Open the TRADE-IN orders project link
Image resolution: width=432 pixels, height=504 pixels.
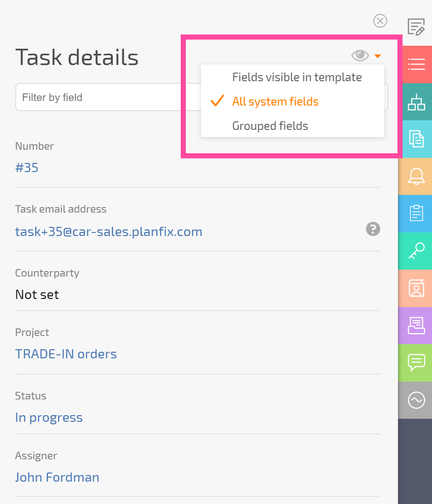tap(66, 354)
